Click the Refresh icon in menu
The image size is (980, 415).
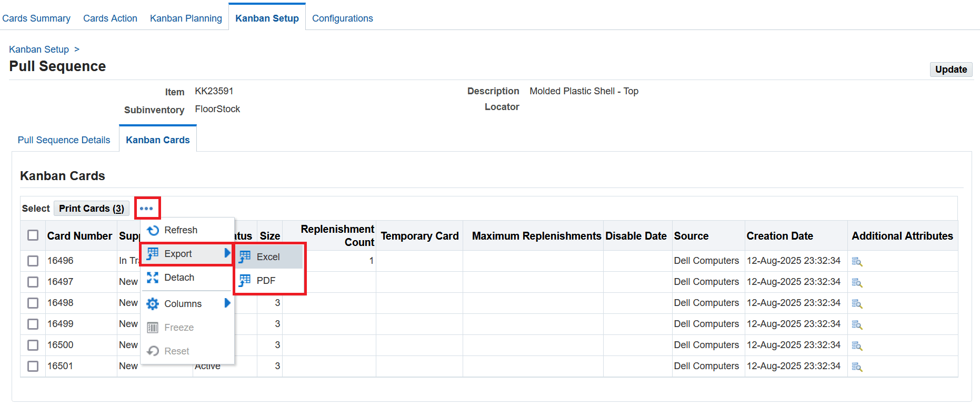pyautogui.click(x=153, y=230)
